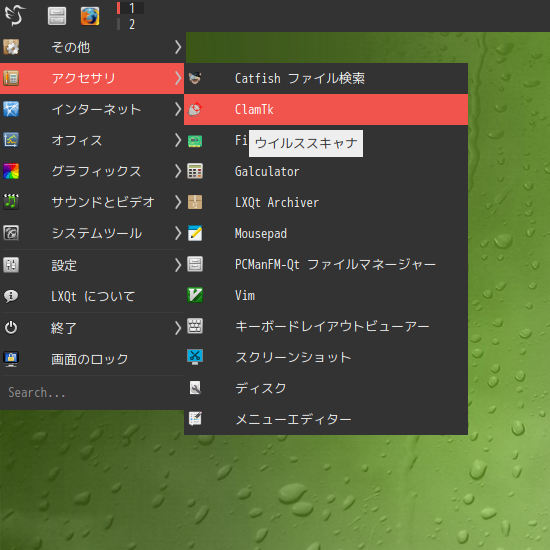Switch to desktop 2 in pager
Screen dimensions: 550x550
tap(130, 24)
